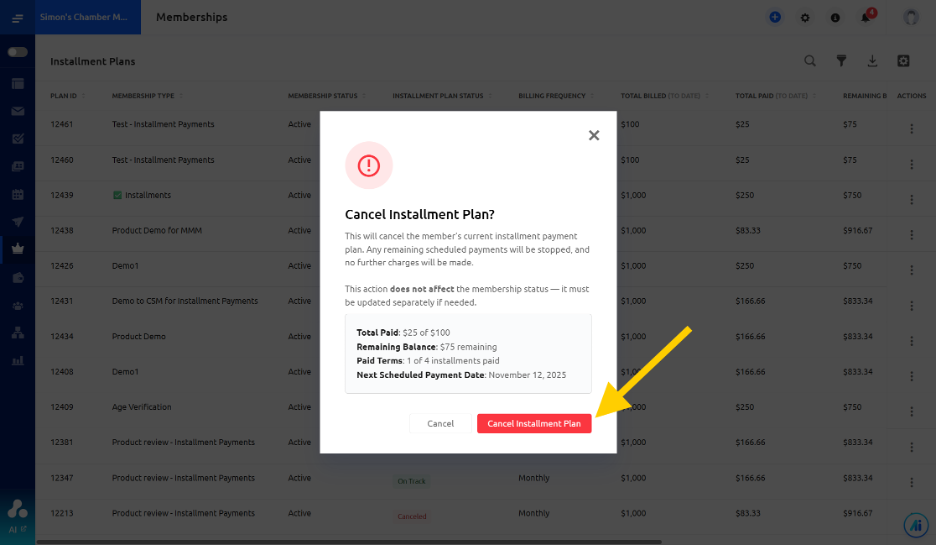
Task: Open the paper plane icon in the sidebar
Action: tap(18, 221)
